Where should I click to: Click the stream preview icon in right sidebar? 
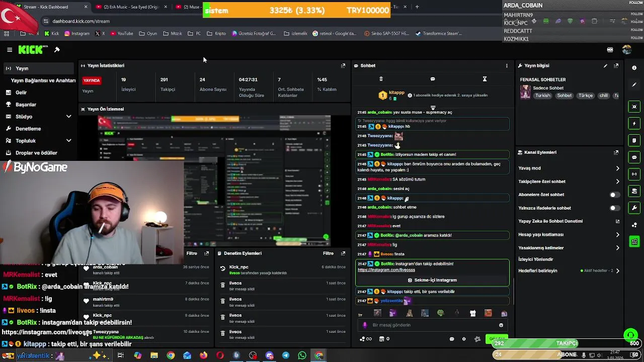(634, 107)
